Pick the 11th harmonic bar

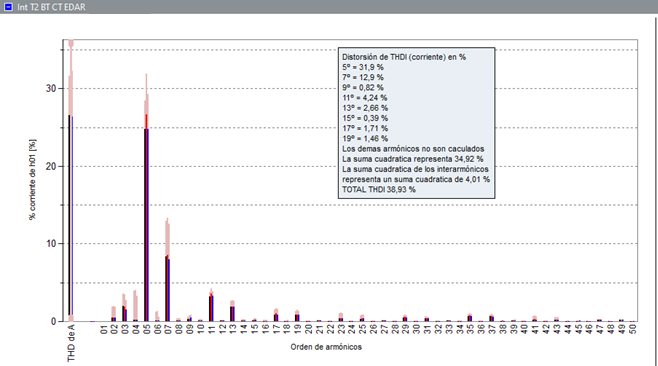click(212, 305)
